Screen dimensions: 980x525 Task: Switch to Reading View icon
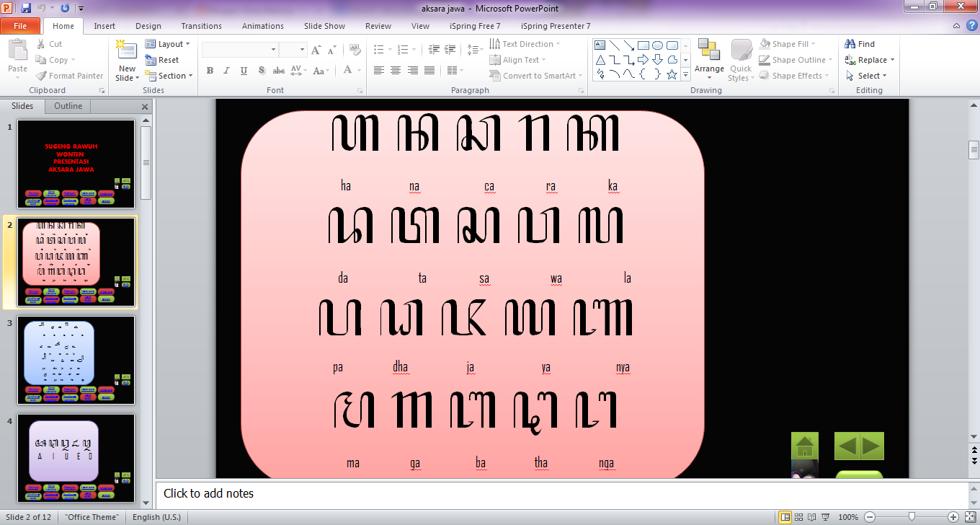point(812,517)
